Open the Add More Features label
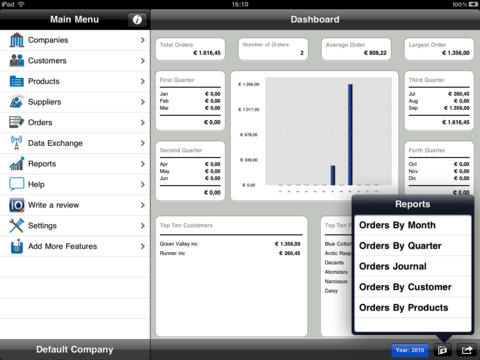This screenshot has width=480, height=360. click(x=63, y=246)
